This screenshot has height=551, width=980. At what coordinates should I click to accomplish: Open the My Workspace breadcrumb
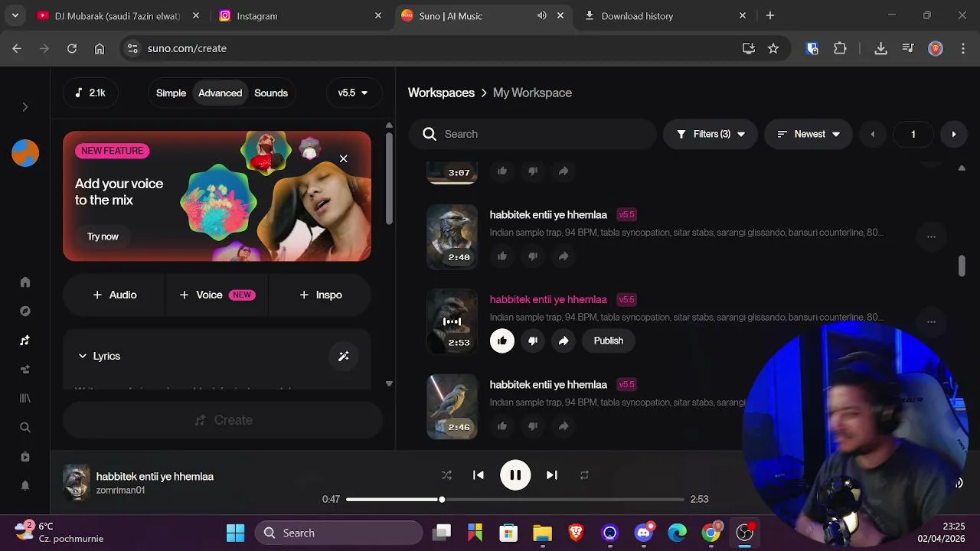532,93
